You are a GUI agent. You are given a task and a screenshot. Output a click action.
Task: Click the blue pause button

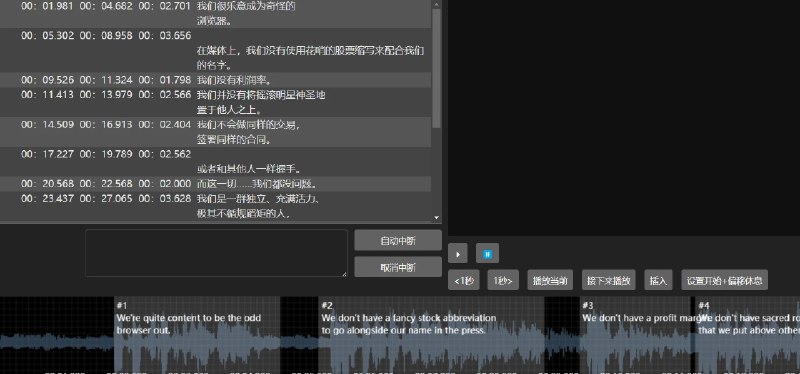487,254
